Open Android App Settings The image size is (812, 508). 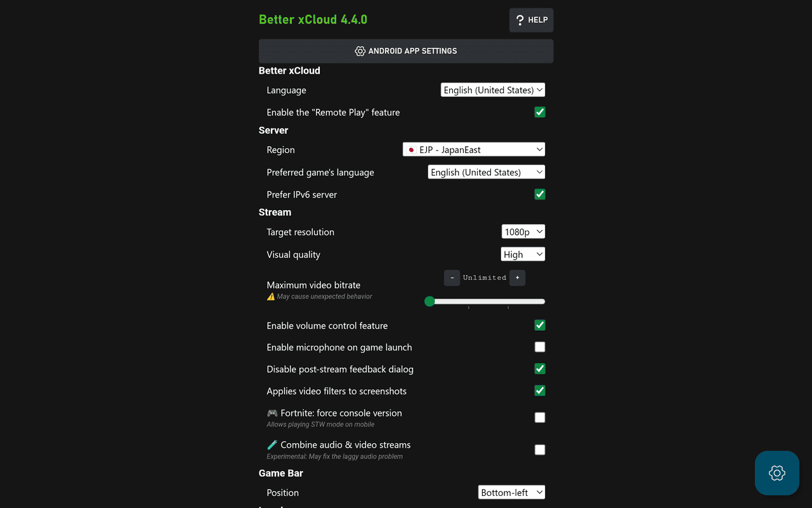coord(406,51)
